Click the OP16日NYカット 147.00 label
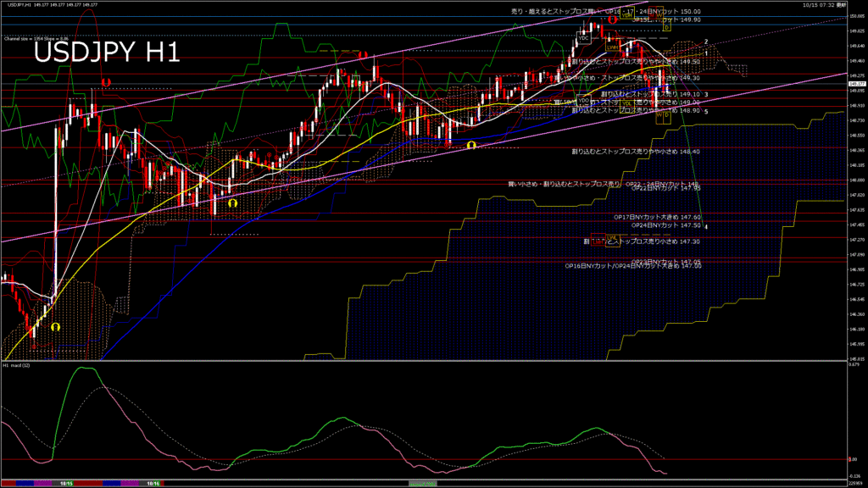868x488 pixels. coord(632,266)
